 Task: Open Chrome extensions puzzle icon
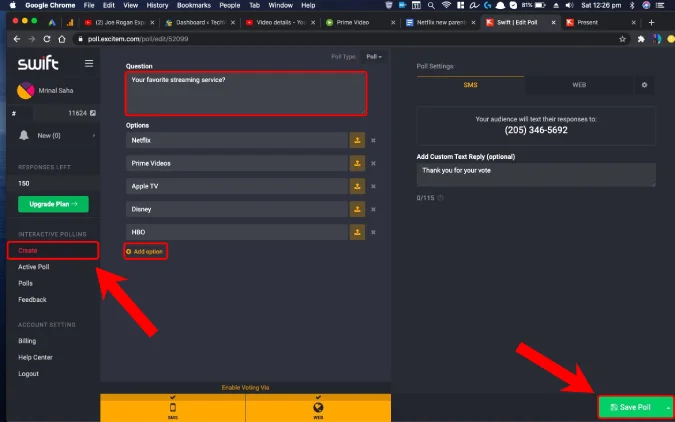641,39
